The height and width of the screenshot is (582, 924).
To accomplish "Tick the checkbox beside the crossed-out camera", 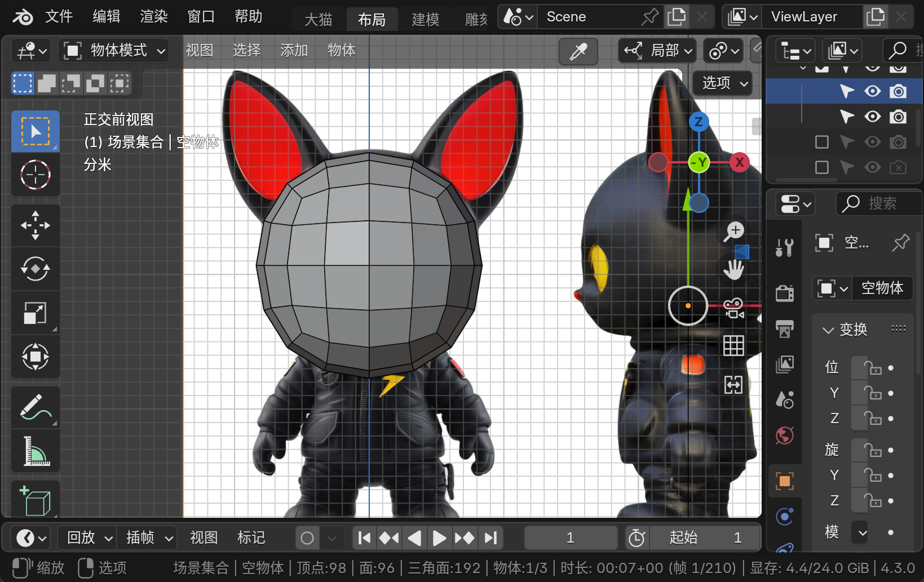I will click(822, 167).
